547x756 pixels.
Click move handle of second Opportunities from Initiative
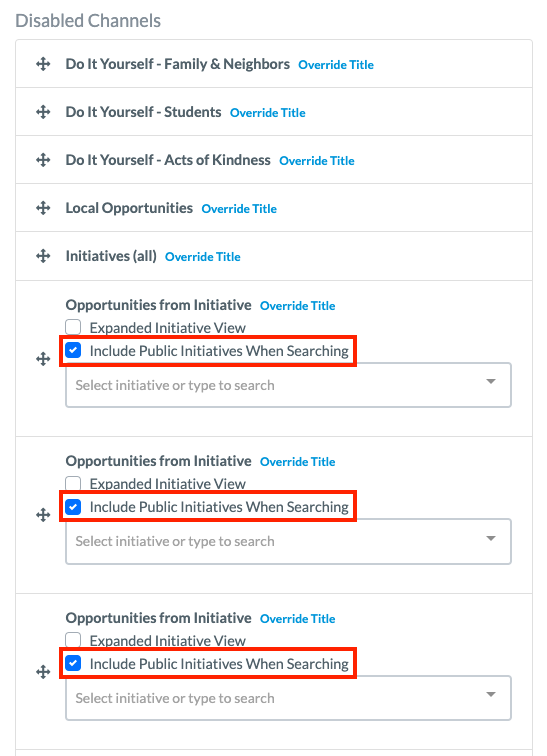click(x=43, y=515)
